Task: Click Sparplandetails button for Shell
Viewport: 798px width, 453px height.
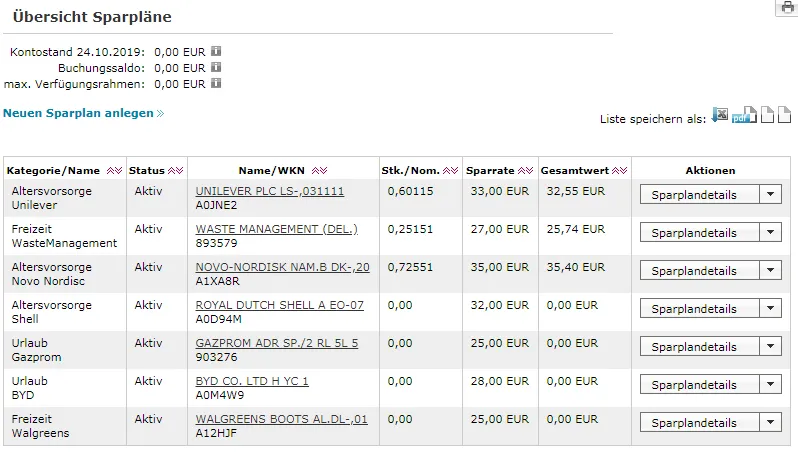Action: (x=699, y=308)
